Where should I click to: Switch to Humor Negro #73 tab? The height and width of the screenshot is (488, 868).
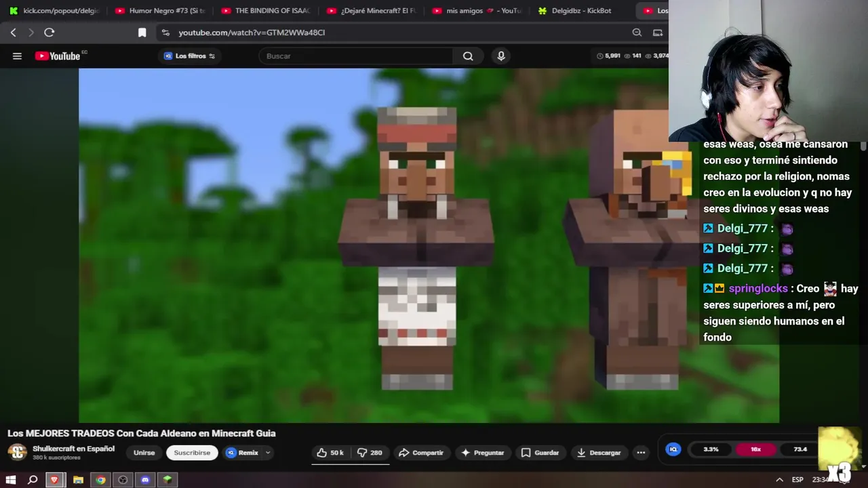(161, 11)
